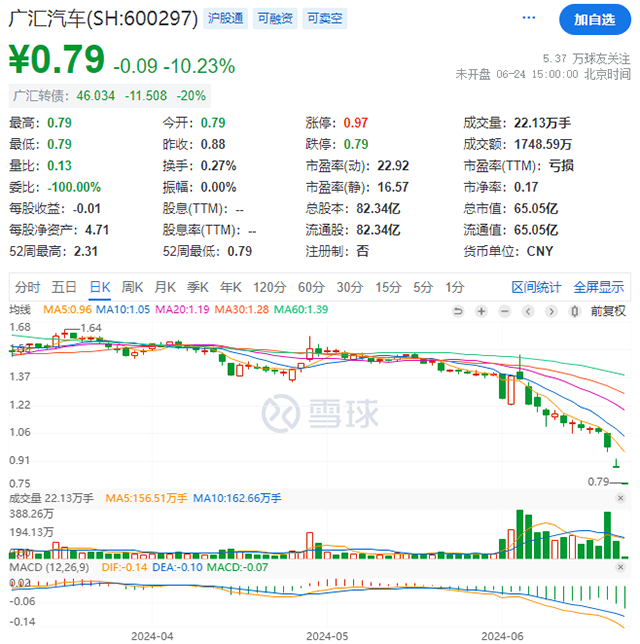Toggle the MA10:1.05 moving average line

click(x=123, y=309)
